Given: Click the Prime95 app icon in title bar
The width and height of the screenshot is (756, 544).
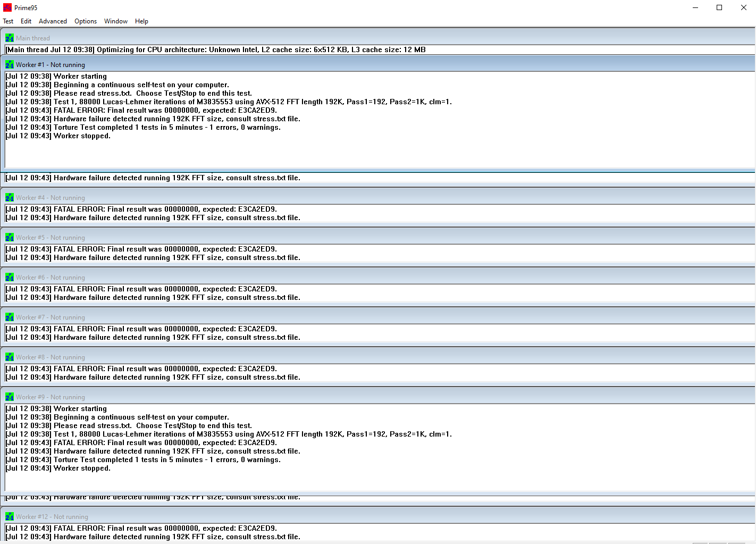Looking at the screenshot, I should 7,7.
